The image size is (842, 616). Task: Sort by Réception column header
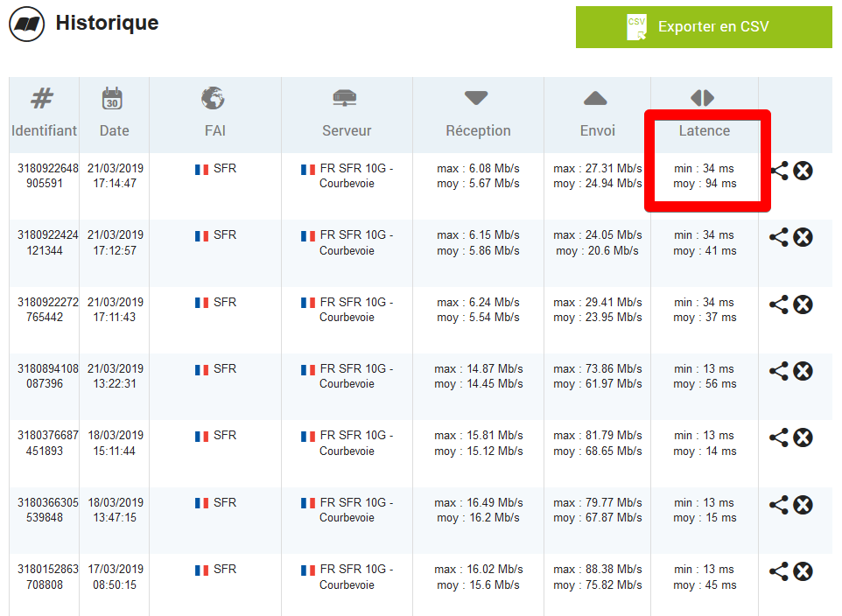[477, 130]
